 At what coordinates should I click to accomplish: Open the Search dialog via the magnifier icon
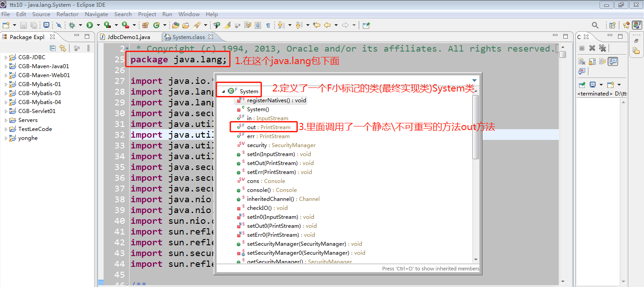595,25
